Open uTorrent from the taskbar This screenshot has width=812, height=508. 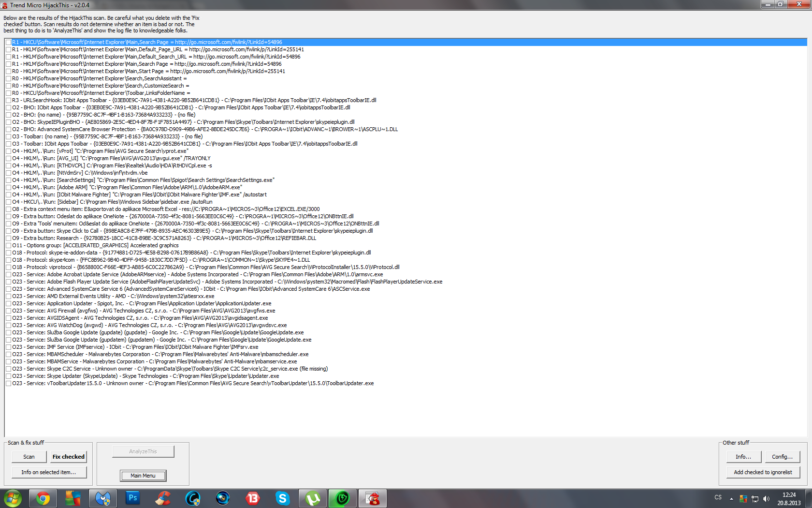313,498
